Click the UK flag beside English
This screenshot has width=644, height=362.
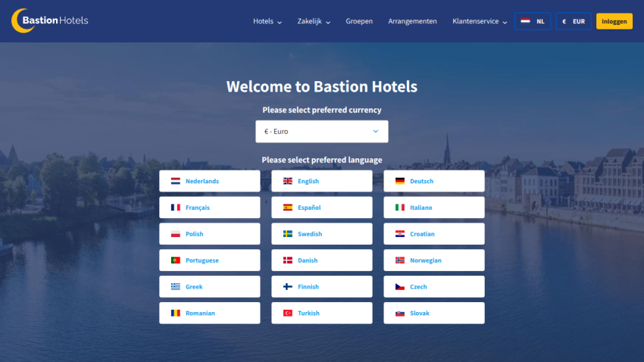pos(287,181)
